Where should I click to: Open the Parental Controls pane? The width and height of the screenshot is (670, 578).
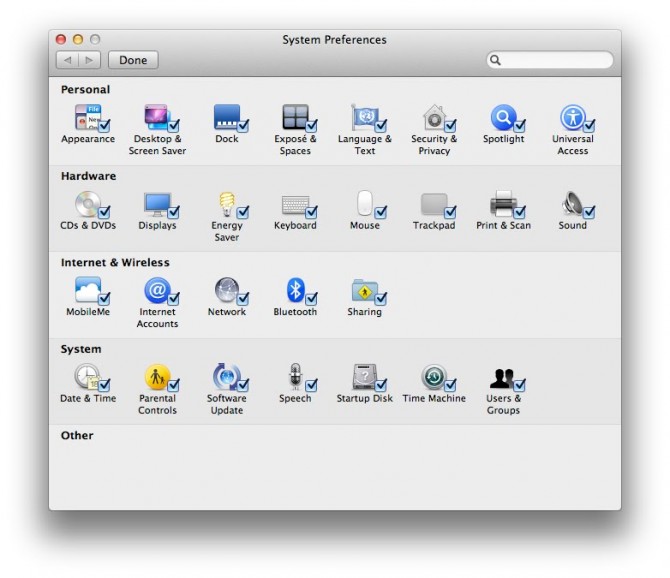click(156, 377)
